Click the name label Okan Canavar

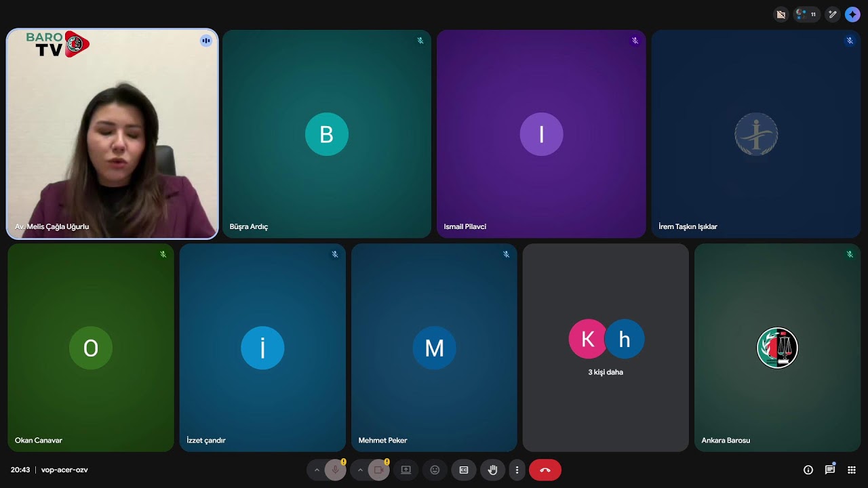pos(39,441)
